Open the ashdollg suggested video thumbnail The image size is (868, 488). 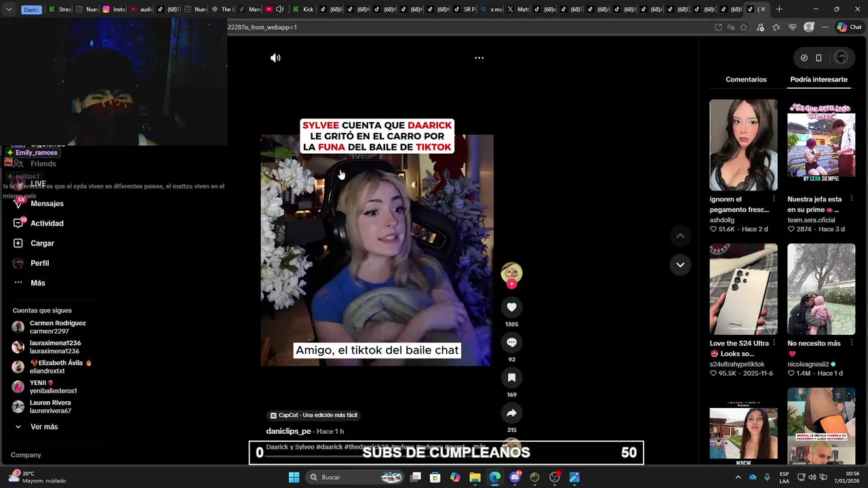743,145
